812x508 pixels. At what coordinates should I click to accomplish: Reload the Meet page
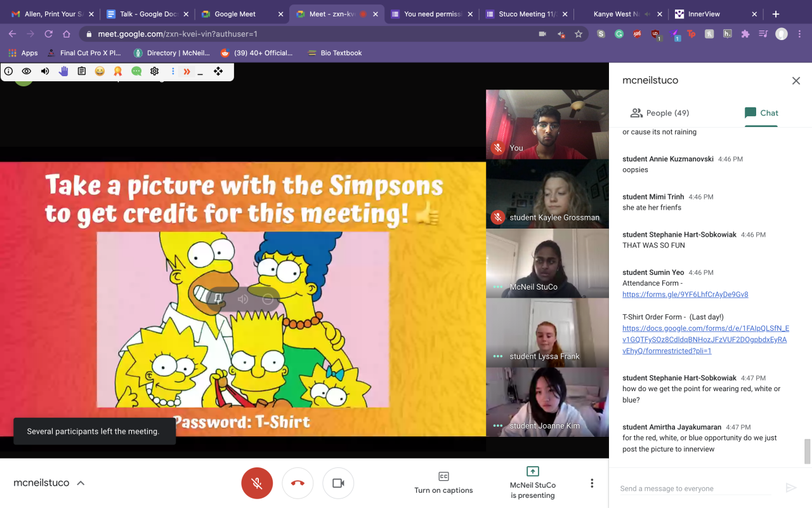tap(49, 34)
